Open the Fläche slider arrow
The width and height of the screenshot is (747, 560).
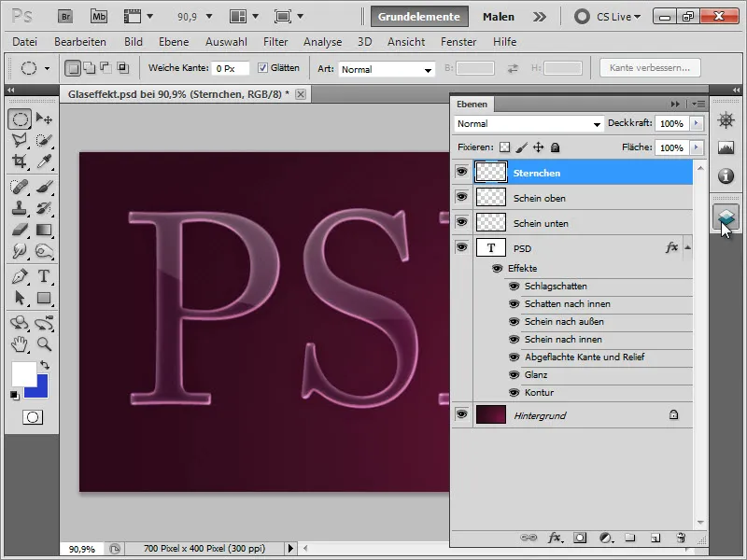click(697, 147)
